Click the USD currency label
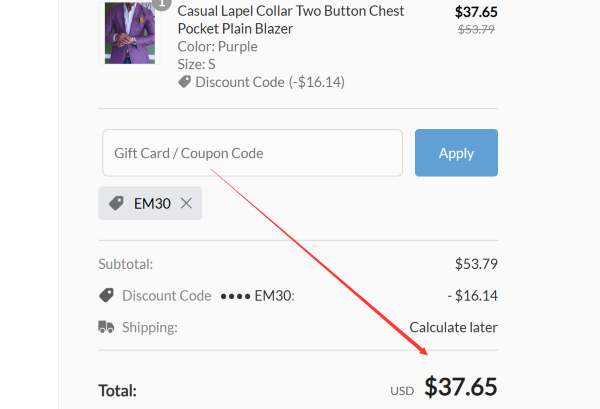The height and width of the screenshot is (409, 600). coord(402,390)
